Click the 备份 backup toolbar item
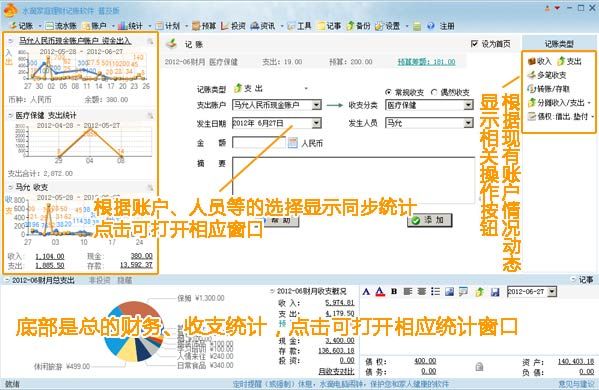 click(358, 26)
